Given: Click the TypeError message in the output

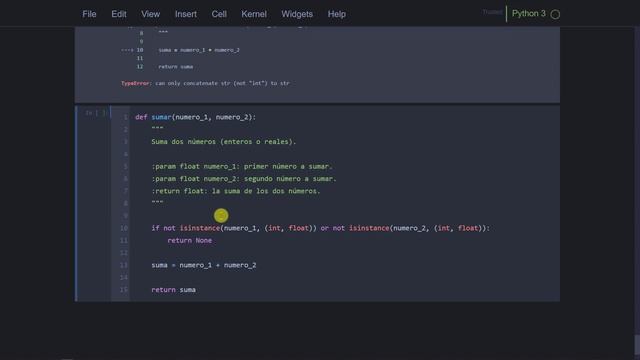Looking at the screenshot, I should pos(205,83).
